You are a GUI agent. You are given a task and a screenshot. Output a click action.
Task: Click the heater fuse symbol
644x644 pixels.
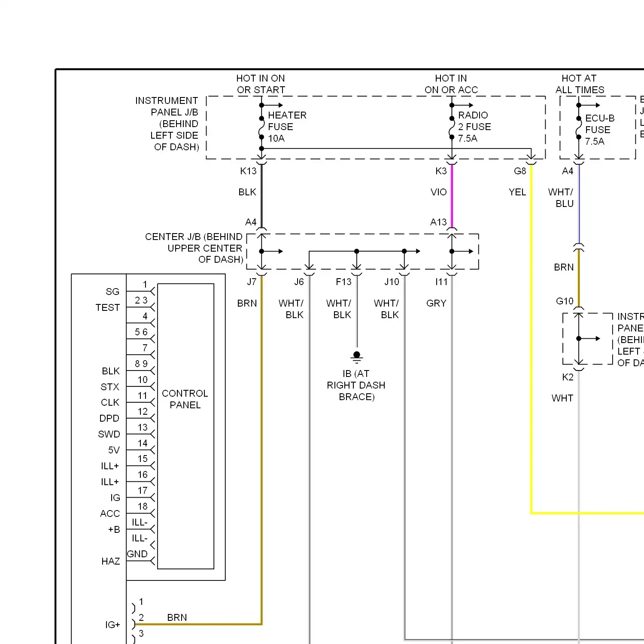pos(261,128)
